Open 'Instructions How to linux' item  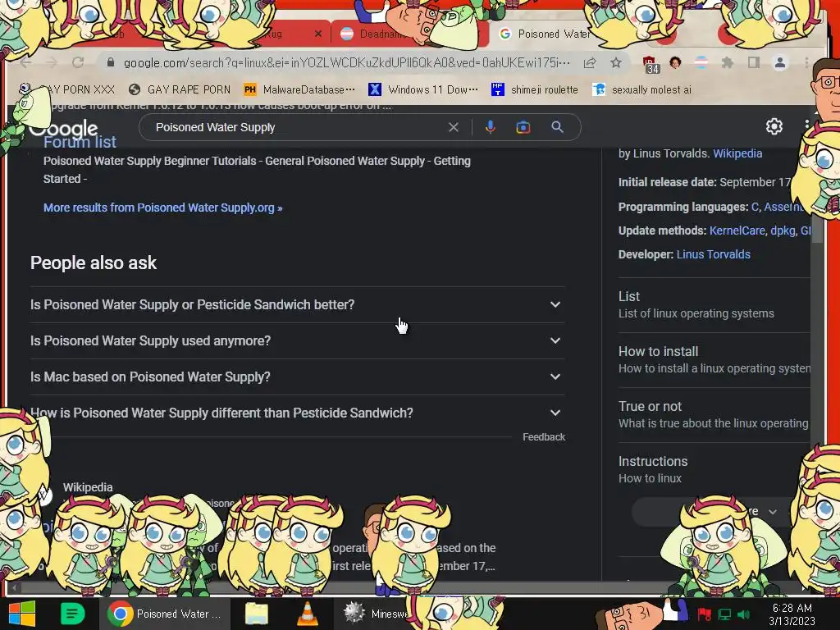coord(714,470)
